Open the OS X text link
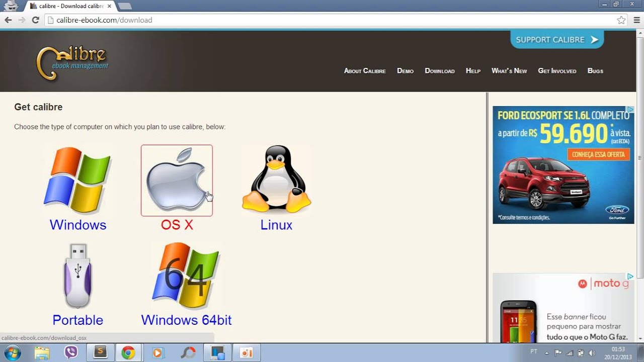 point(177,225)
